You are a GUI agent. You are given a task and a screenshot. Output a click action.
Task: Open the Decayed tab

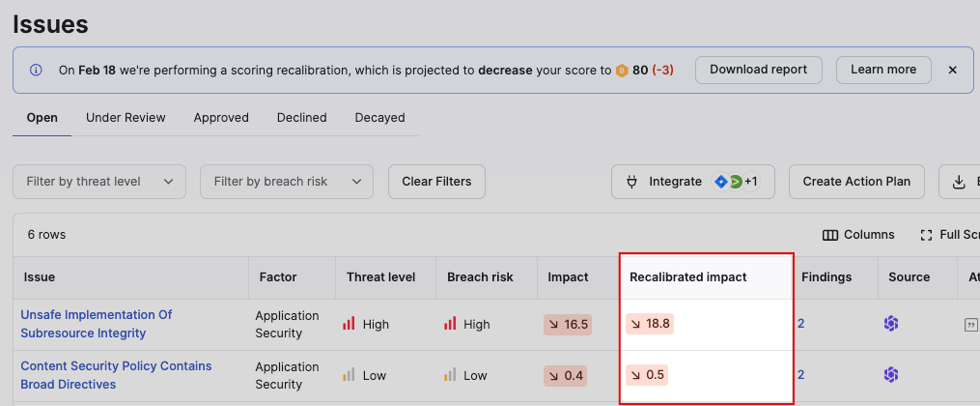coord(379,118)
